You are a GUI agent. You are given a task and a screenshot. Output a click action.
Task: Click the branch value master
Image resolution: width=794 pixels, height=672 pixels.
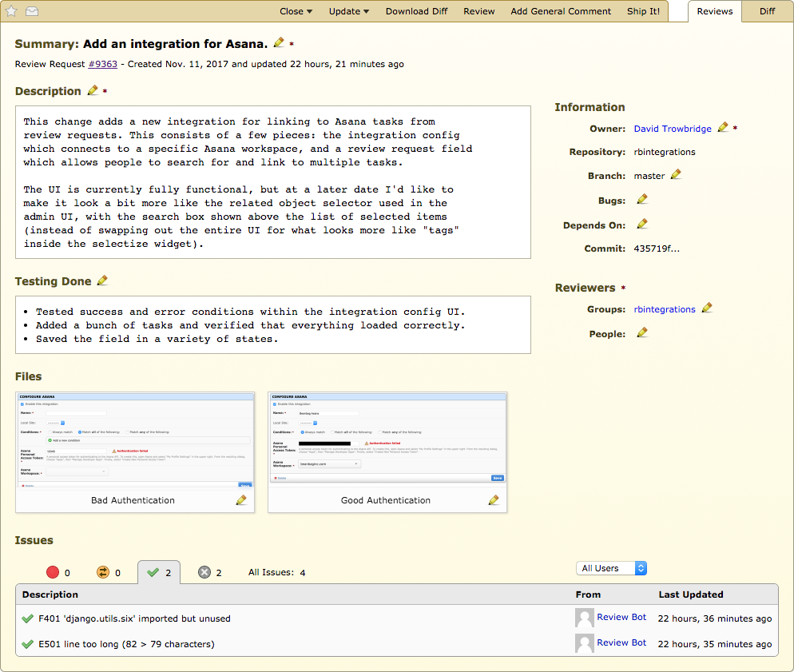tap(649, 176)
